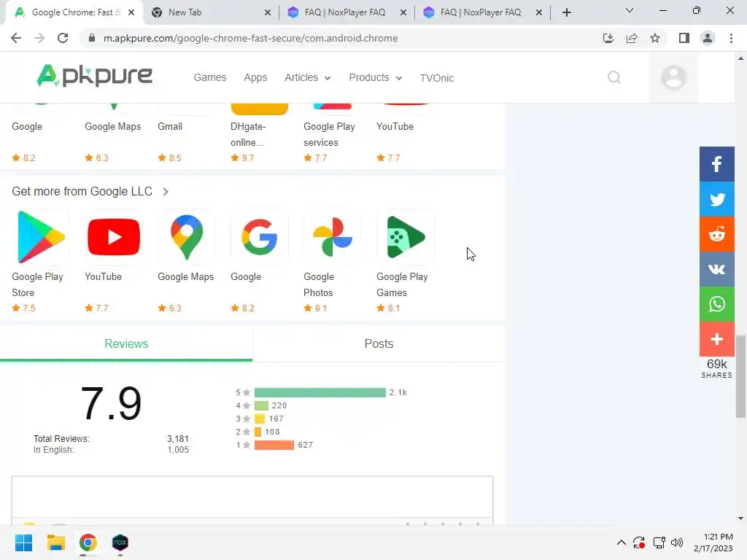Open the clock and date in taskbar

click(713, 542)
